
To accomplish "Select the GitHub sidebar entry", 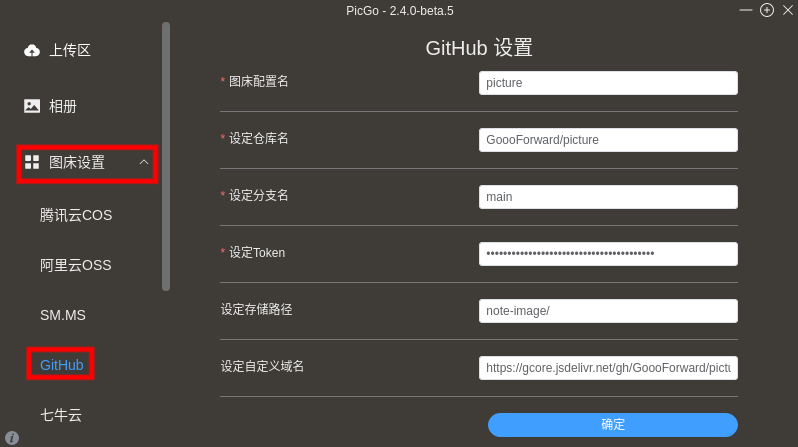I will pyautogui.click(x=62, y=365).
